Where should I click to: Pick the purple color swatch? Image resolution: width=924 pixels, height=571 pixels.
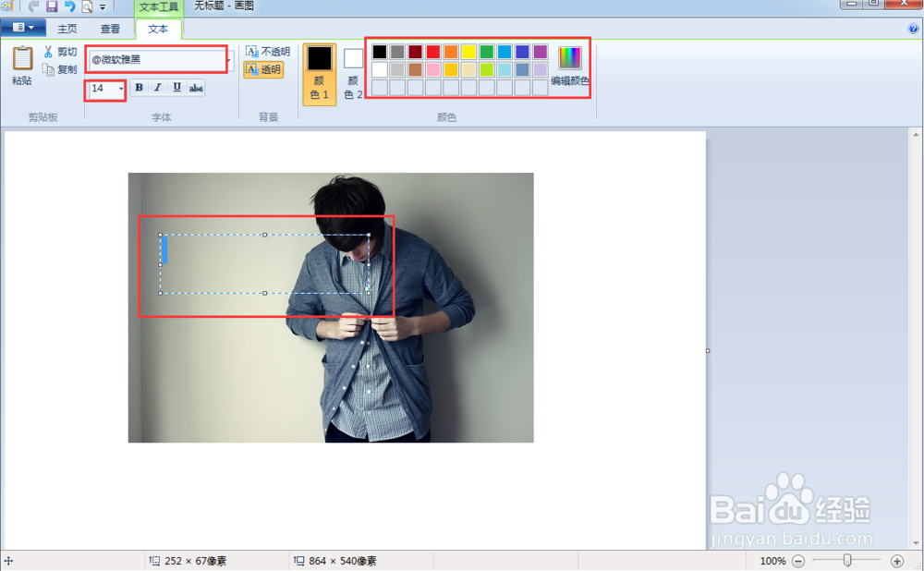pos(541,52)
